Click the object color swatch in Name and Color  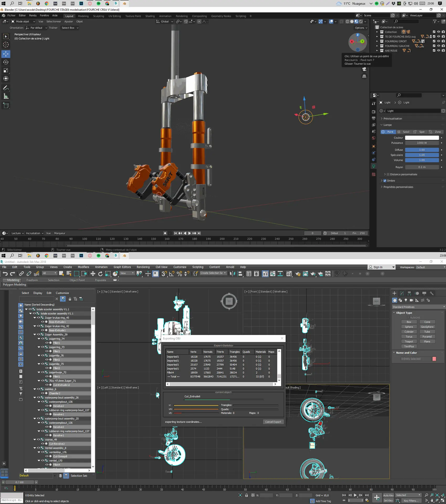click(434, 359)
